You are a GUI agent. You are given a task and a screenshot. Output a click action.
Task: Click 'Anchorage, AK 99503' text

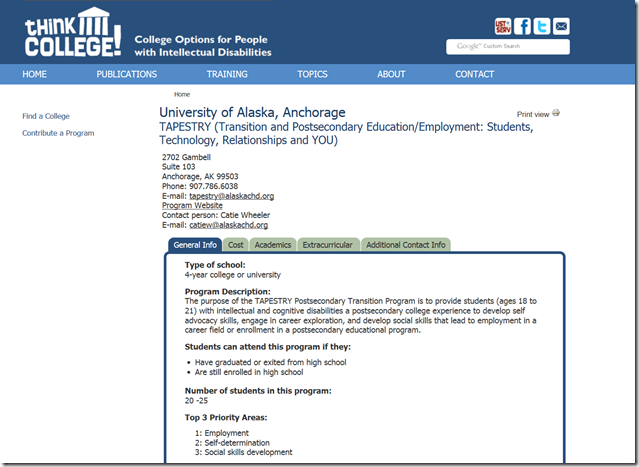[200, 176]
